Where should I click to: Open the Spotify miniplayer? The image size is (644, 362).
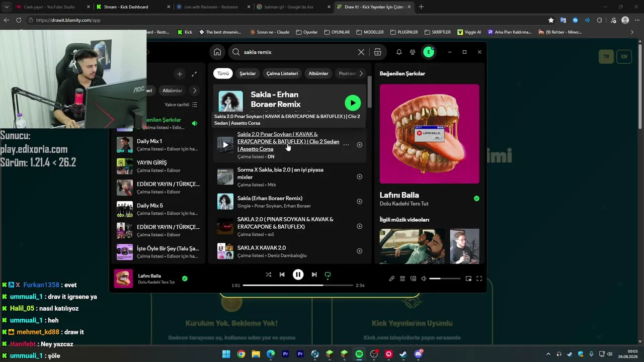coord(468,279)
